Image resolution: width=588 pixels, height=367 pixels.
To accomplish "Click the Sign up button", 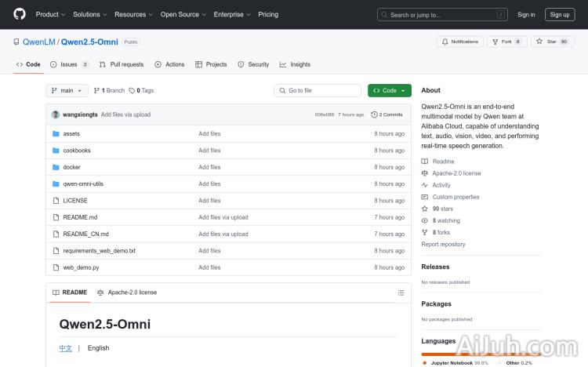I will (560, 15).
